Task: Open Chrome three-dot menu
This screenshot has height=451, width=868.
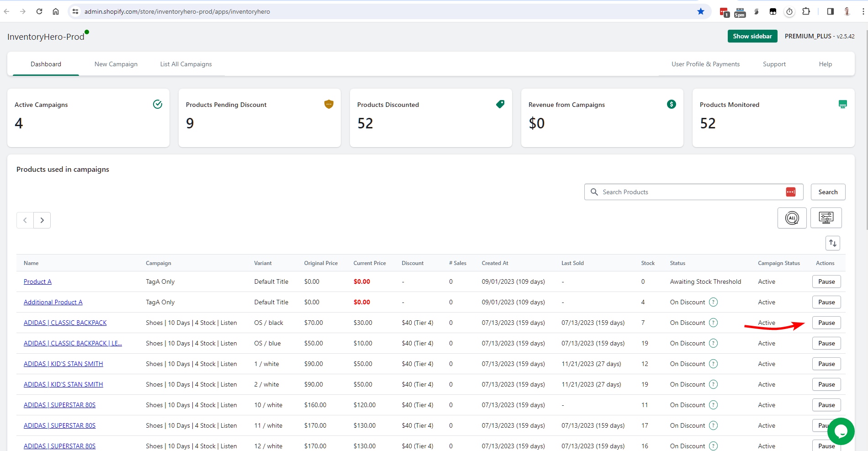Action: tap(863, 11)
